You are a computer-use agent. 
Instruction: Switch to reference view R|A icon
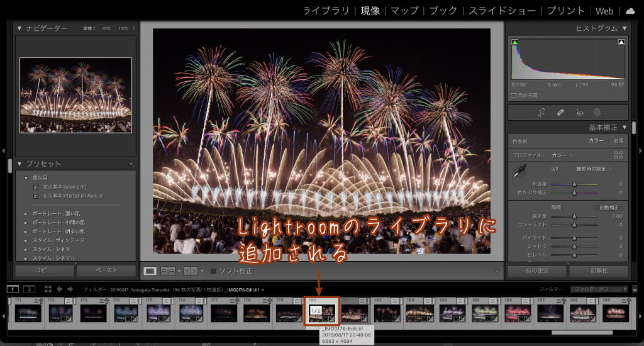click(167, 271)
